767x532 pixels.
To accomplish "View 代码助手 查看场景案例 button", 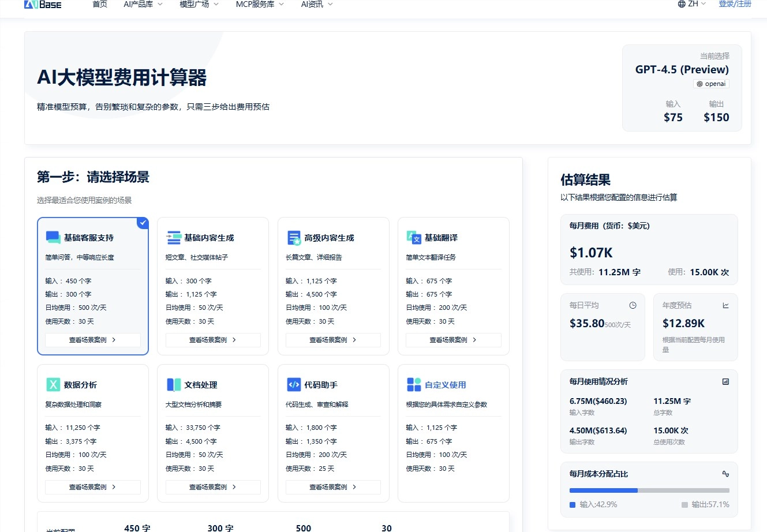I will point(333,487).
